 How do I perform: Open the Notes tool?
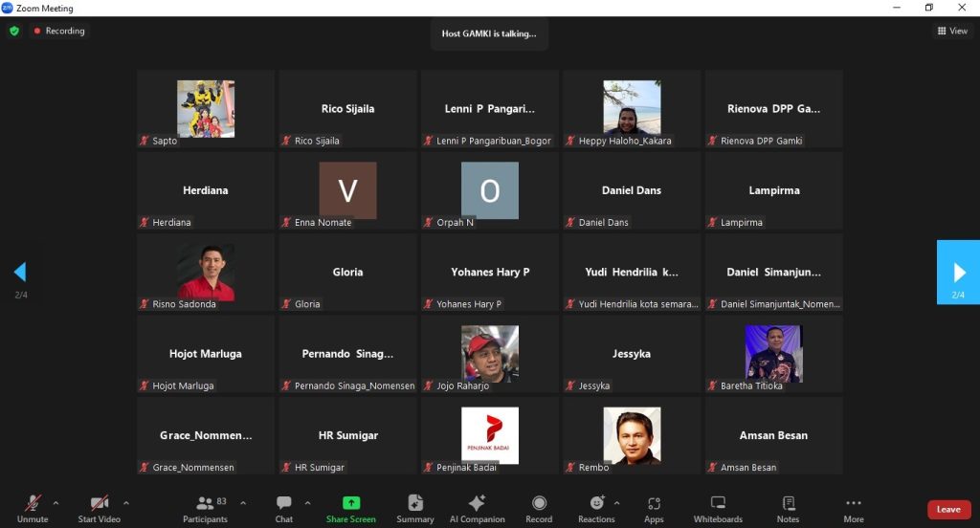[x=788, y=508]
